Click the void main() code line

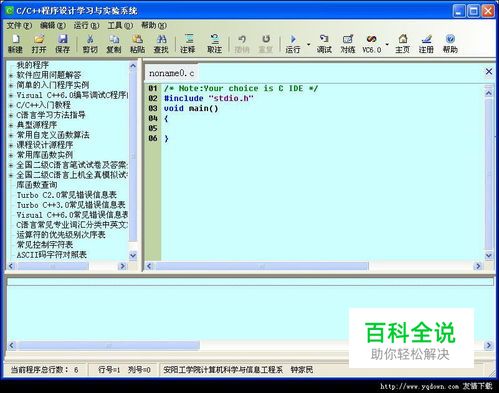click(x=191, y=108)
